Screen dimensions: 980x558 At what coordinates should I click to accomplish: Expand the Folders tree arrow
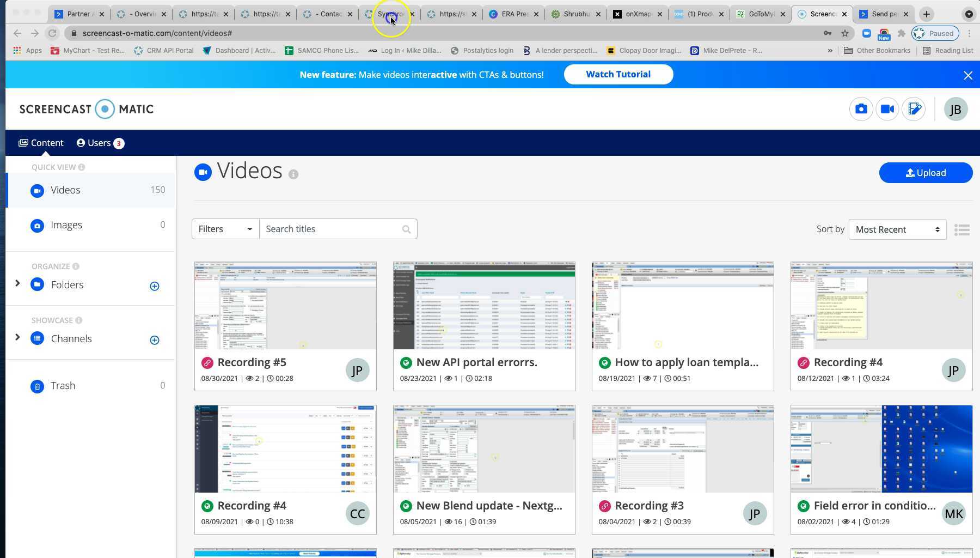(17, 283)
